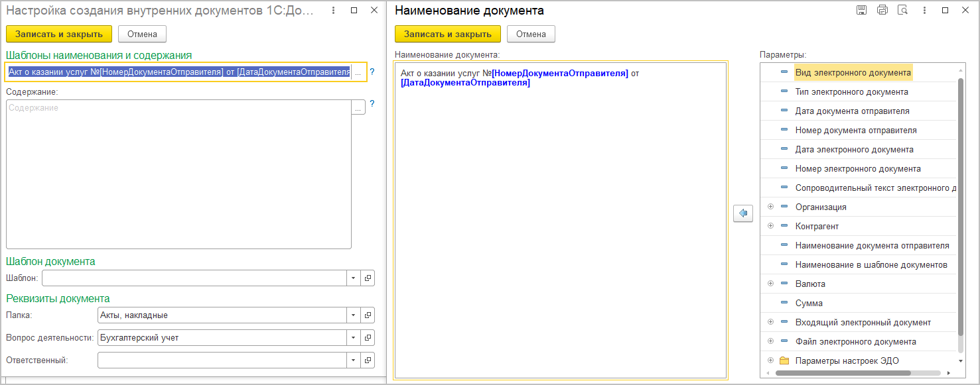This screenshot has width=980, height=385.
Task: Click the parameters list vertical scrollbar
Action: (x=961, y=205)
